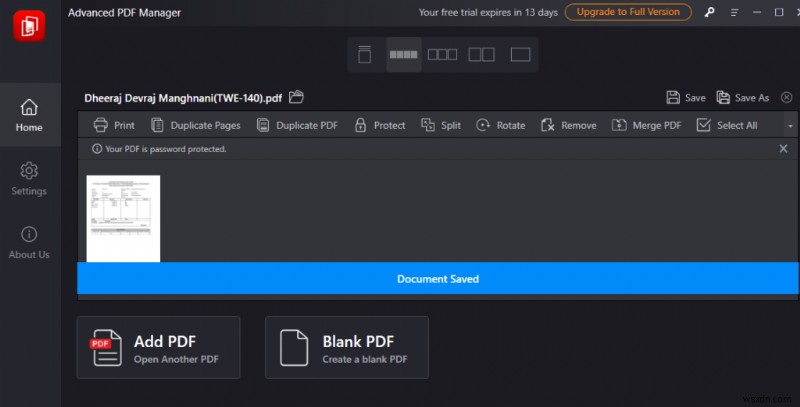The width and height of the screenshot is (800, 407).
Task: Dismiss the password protected notice
Action: point(783,148)
